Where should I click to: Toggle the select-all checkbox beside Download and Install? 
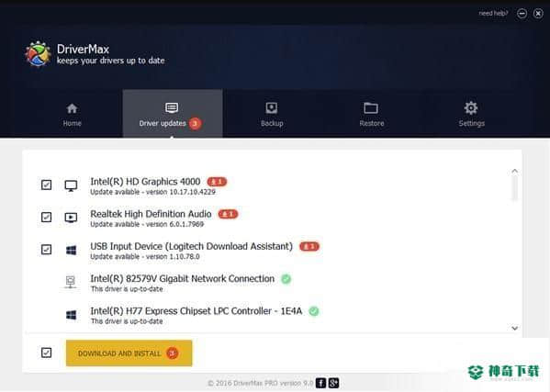tap(46, 353)
